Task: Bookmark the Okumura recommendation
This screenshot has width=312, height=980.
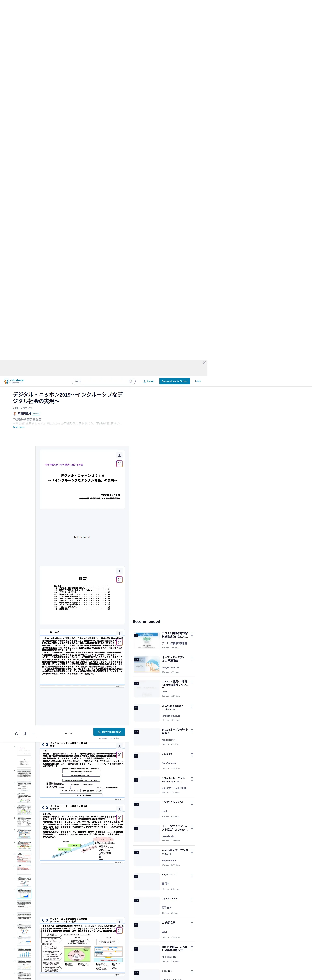Action: click(192, 755)
